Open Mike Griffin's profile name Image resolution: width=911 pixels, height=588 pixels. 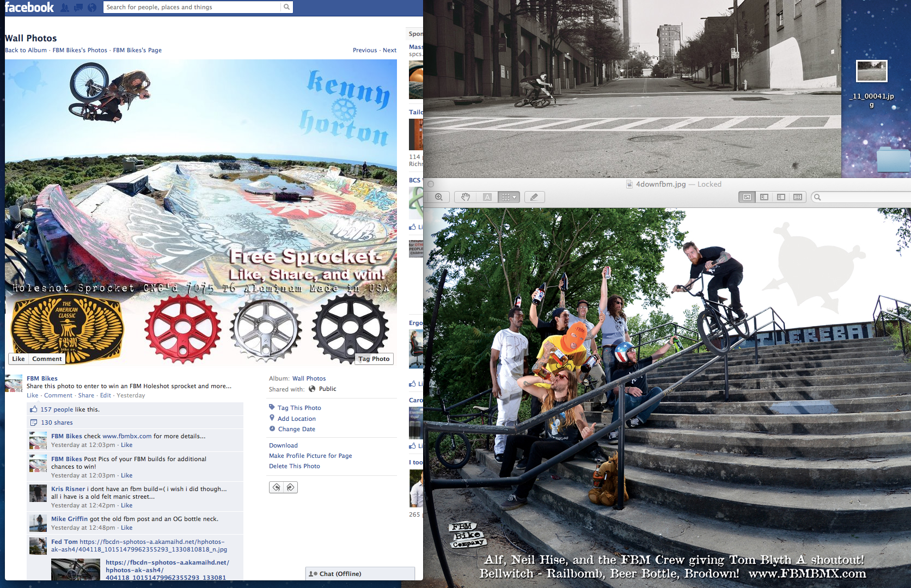tap(69, 519)
